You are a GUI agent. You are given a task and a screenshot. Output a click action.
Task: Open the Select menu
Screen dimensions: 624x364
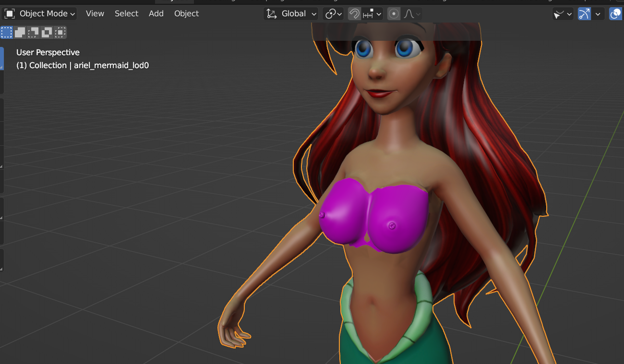126,13
